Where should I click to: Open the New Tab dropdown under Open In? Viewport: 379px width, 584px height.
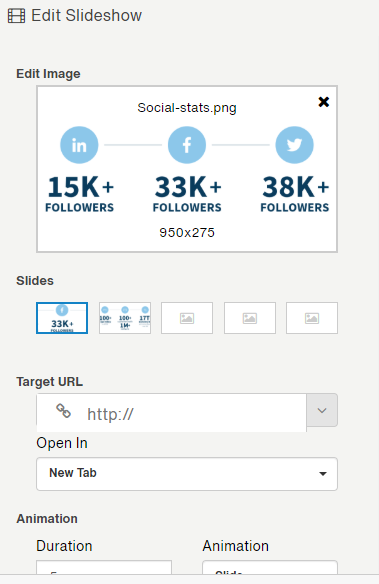click(187, 474)
